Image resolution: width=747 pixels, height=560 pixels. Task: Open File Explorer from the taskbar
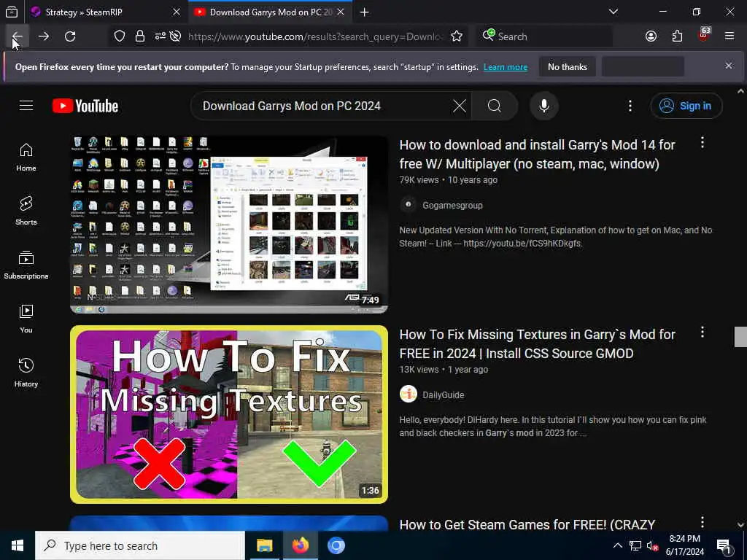click(264, 545)
